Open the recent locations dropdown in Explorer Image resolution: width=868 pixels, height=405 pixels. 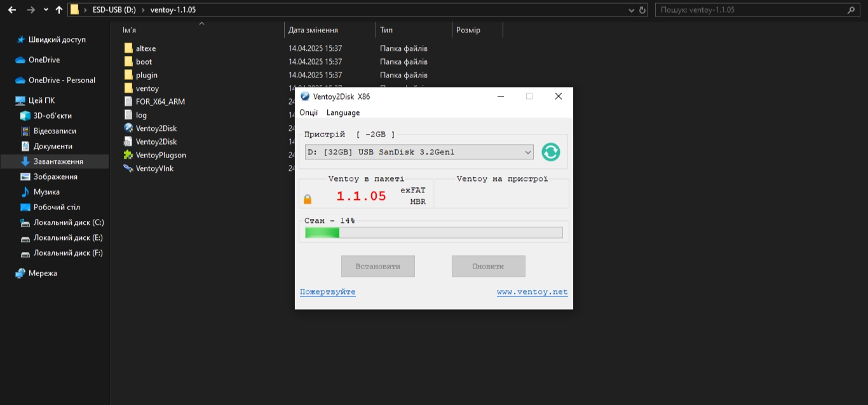point(46,10)
